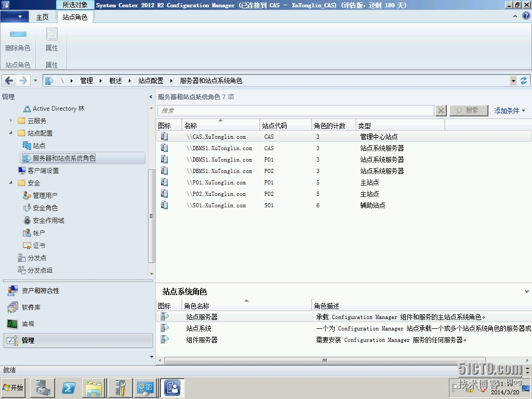Screen dimensions: 532x399
Task: Select the server icon for \\S01.XuTonglin.com
Action: (x=164, y=205)
